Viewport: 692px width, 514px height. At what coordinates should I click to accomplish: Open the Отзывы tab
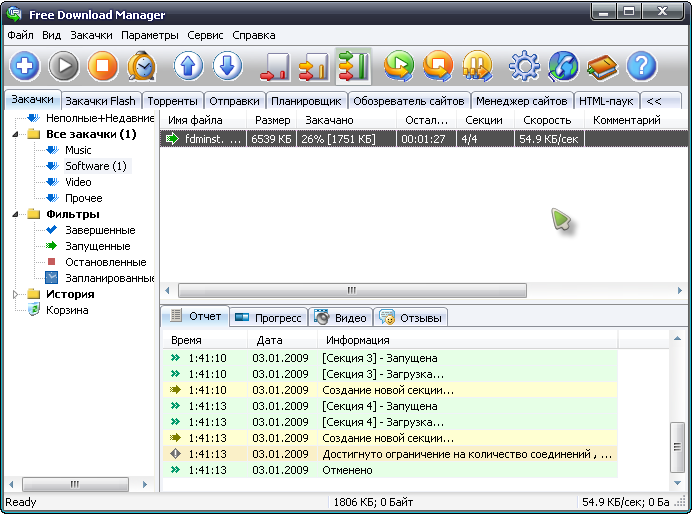(410, 318)
